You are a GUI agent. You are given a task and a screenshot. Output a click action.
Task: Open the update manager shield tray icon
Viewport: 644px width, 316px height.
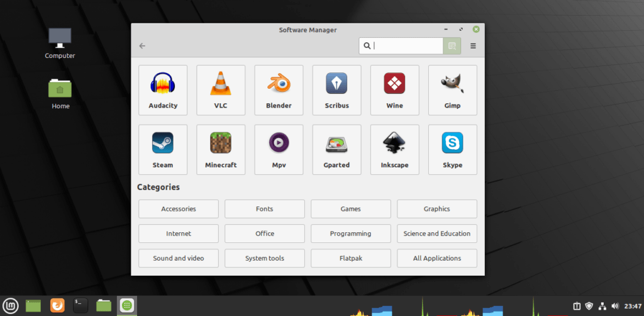(589, 306)
